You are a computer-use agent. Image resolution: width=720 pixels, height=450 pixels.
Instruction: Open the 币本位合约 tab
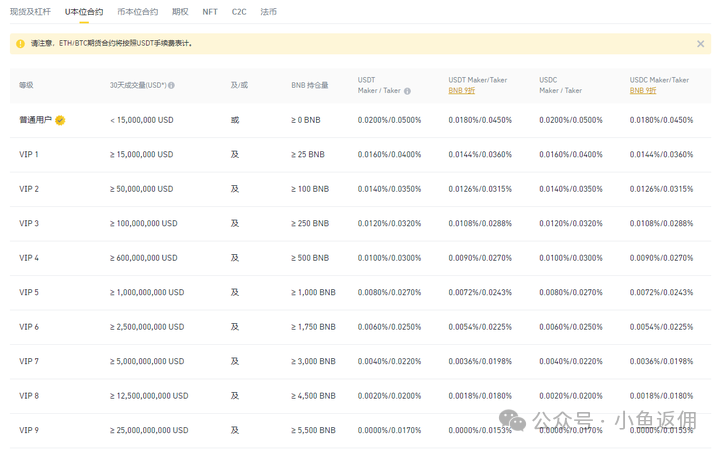(x=137, y=11)
